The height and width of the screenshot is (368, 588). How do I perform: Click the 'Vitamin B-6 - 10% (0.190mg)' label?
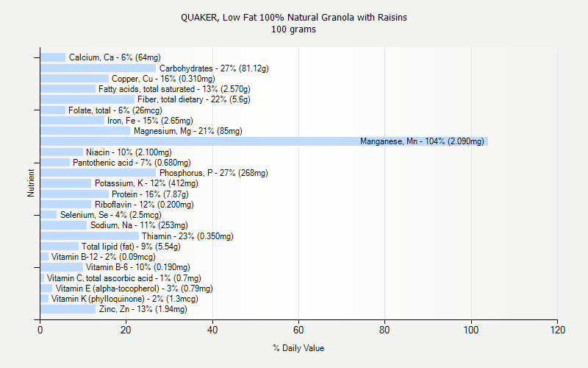(x=138, y=267)
